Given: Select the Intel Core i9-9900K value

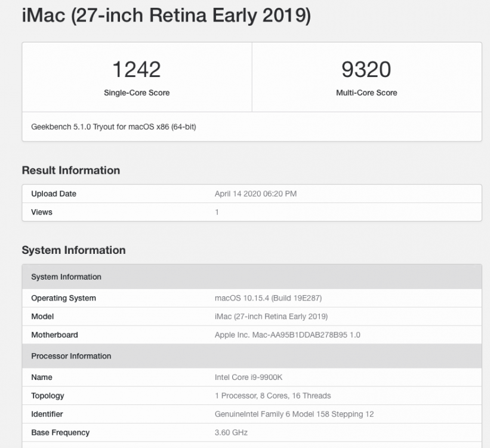Looking at the screenshot, I should 248,377.
